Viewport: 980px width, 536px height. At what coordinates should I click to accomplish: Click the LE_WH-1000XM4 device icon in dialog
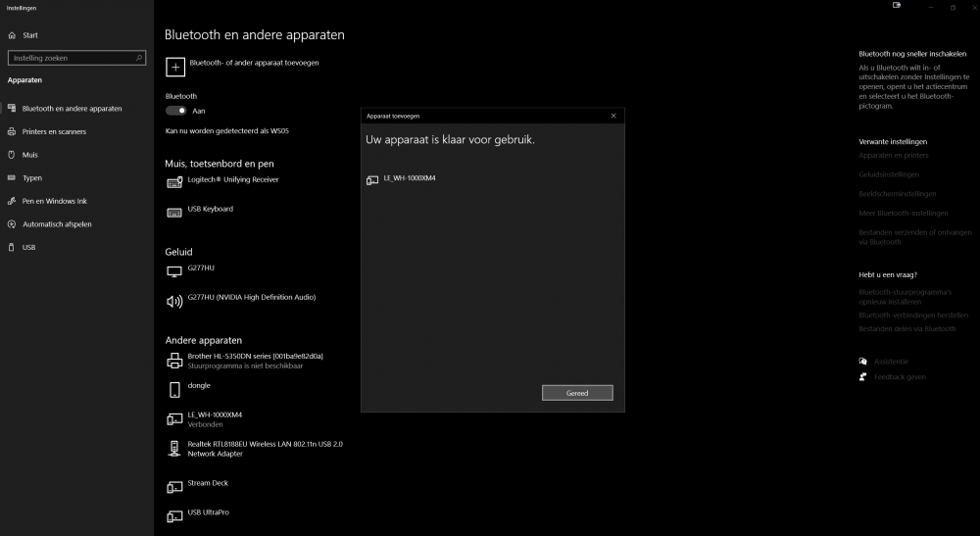pos(371,180)
